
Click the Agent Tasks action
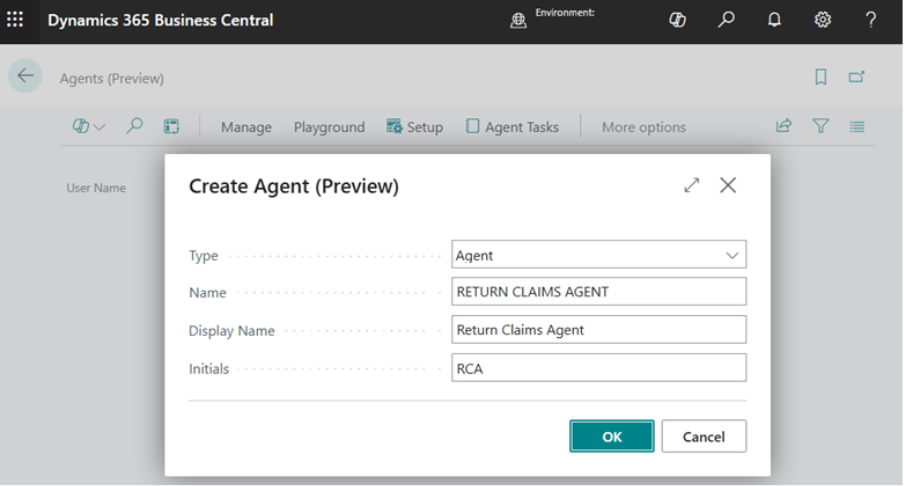(512, 127)
